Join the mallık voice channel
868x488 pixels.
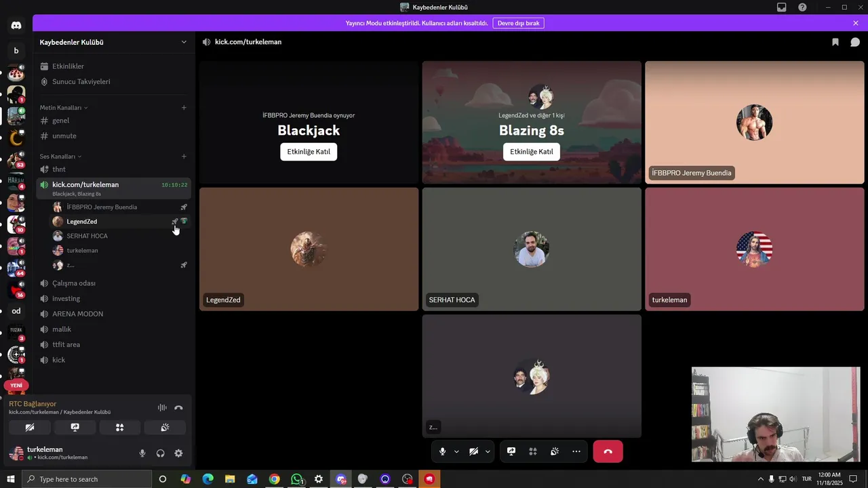(113, 329)
